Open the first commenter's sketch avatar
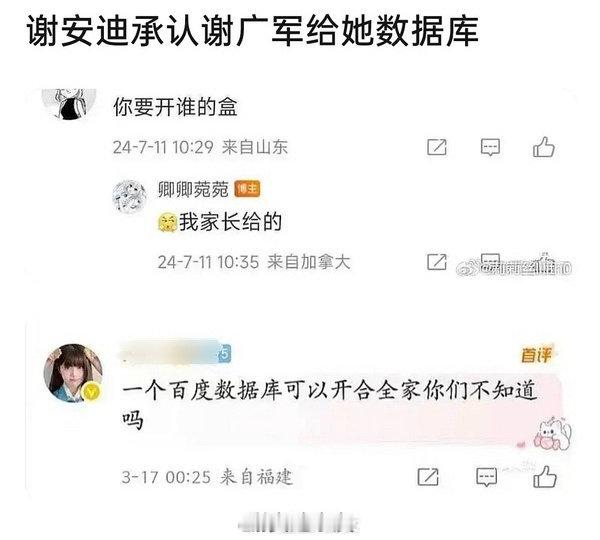The height and width of the screenshot is (540, 600). click(x=69, y=104)
